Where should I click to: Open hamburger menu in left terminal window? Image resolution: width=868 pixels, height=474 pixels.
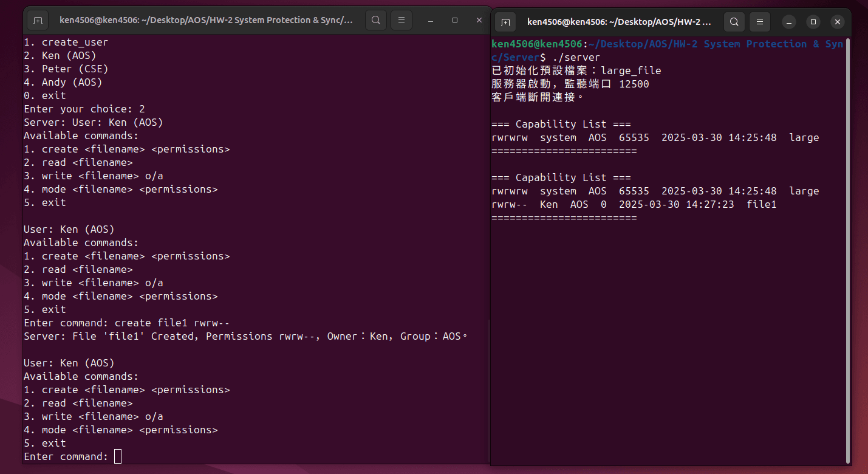coord(401,20)
